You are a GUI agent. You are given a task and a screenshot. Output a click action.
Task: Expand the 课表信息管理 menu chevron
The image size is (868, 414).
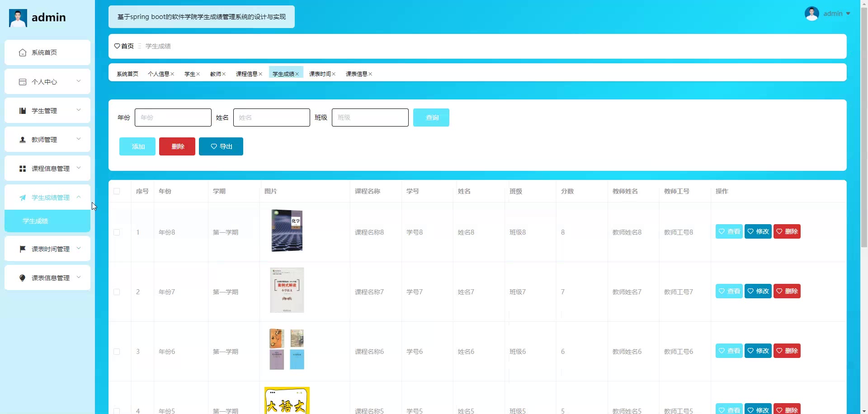pyautogui.click(x=79, y=278)
